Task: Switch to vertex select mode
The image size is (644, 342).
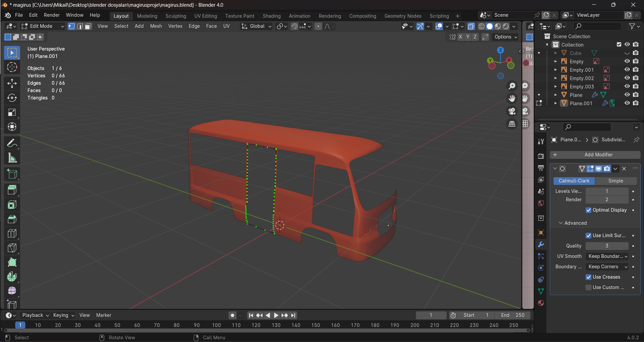Action: pyautogui.click(x=71, y=26)
